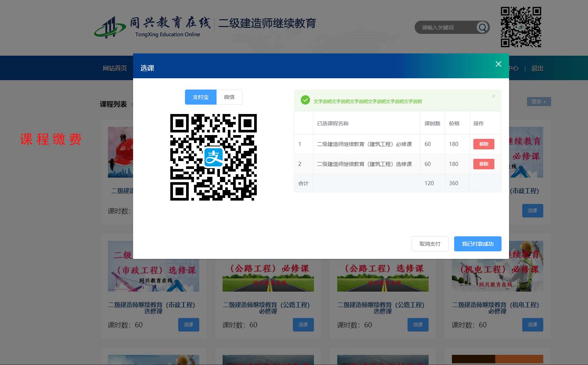This screenshot has height=365, width=588.
Task: Click the green checkmark success icon
Action: pyautogui.click(x=305, y=100)
